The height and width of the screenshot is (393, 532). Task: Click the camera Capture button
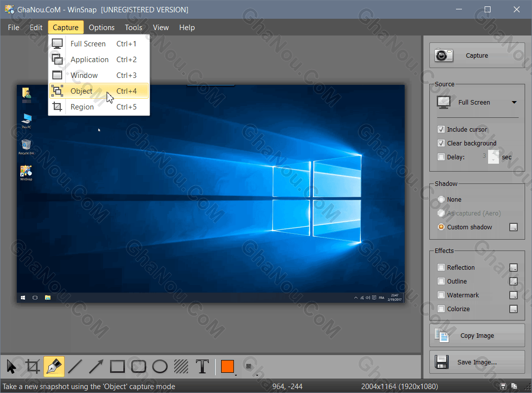point(477,55)
